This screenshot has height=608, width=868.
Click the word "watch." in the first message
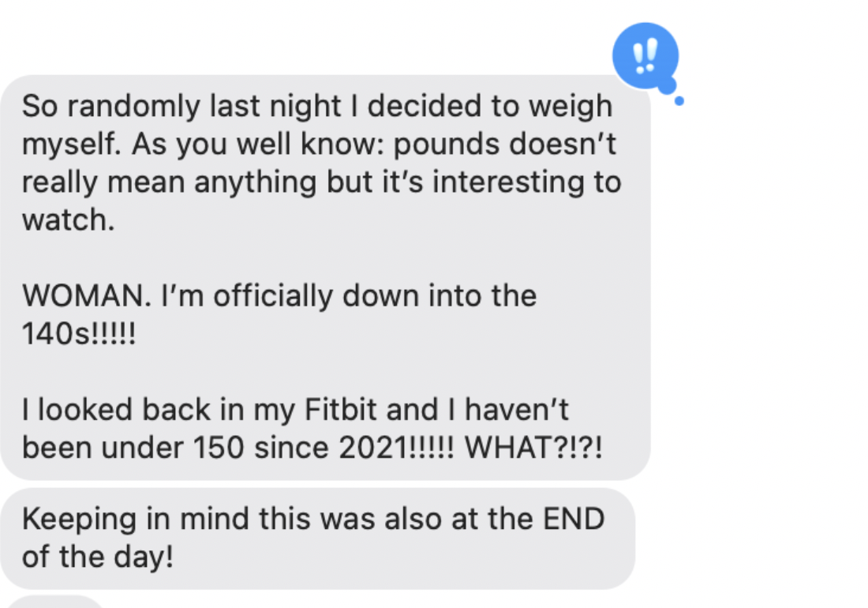69,220
